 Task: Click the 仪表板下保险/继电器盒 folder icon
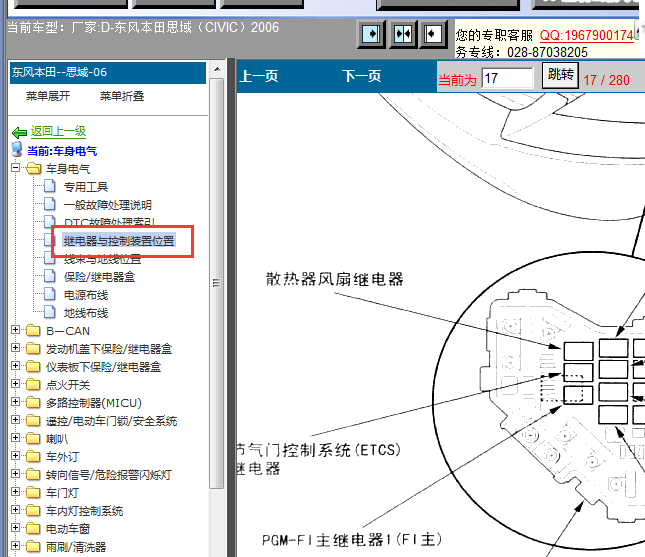[x=33, y=367]
